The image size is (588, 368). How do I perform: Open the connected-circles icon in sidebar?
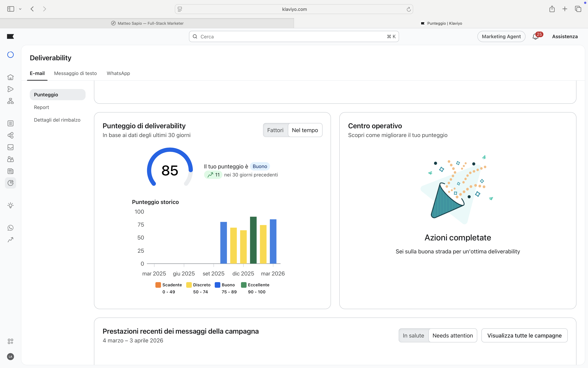(x=10, y=135)
